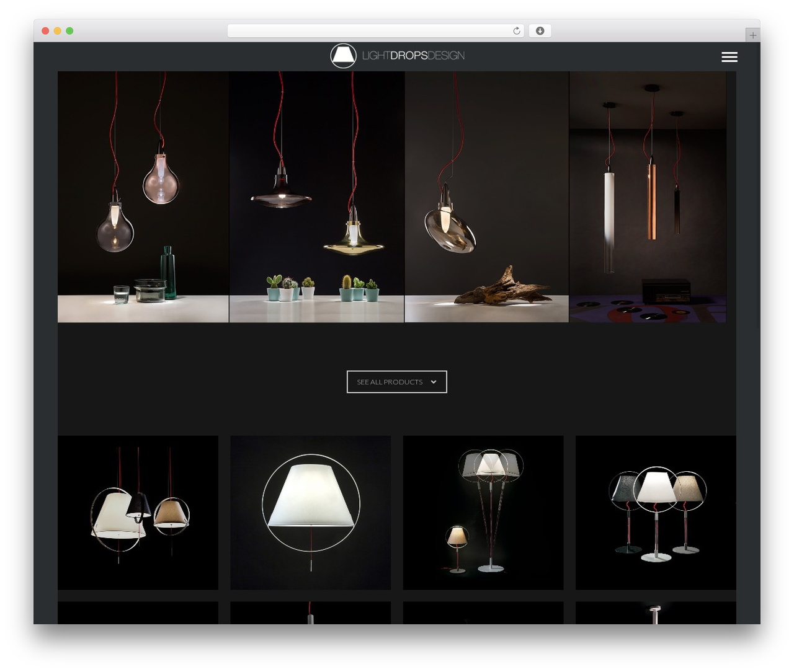
Task: Open the tilted pendant with driftwood photo
Action: pos(487,197)
